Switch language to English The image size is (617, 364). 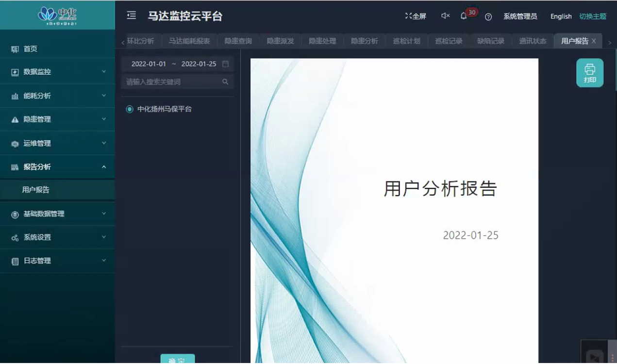[x=561, y=17]
